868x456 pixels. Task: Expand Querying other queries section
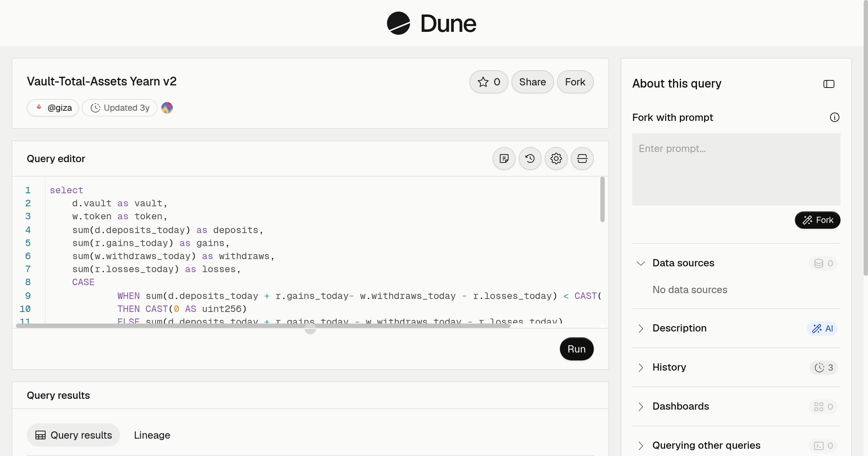click(x=641, y=446)
